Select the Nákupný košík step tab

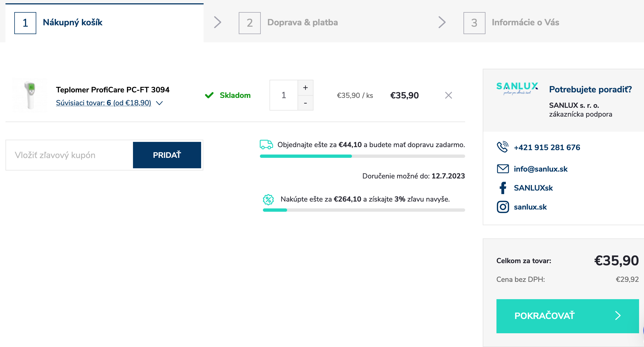pos(104,23)
